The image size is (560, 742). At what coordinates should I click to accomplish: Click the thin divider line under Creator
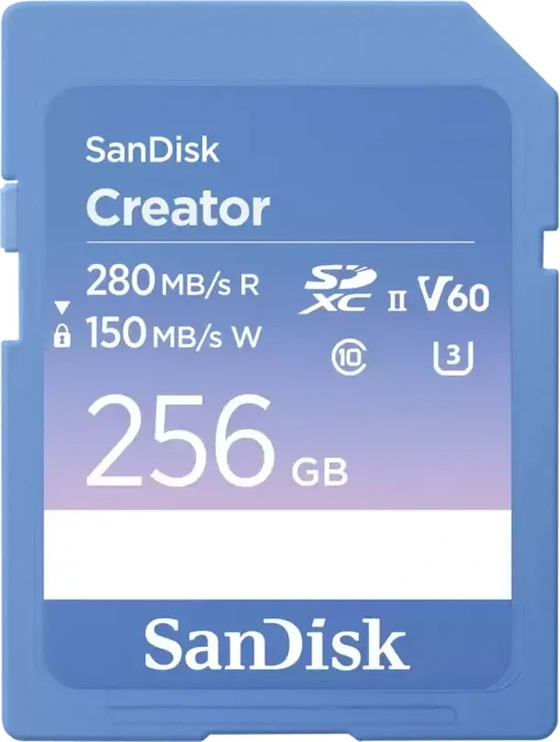coord(280,243)
